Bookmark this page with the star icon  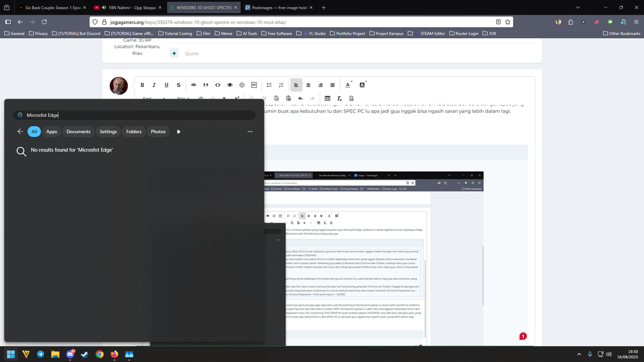coord(508,22)
